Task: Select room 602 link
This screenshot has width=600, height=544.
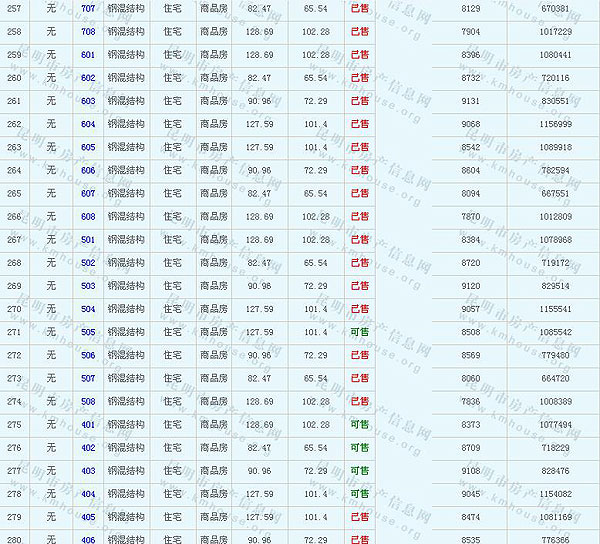Action: point(88,77)
